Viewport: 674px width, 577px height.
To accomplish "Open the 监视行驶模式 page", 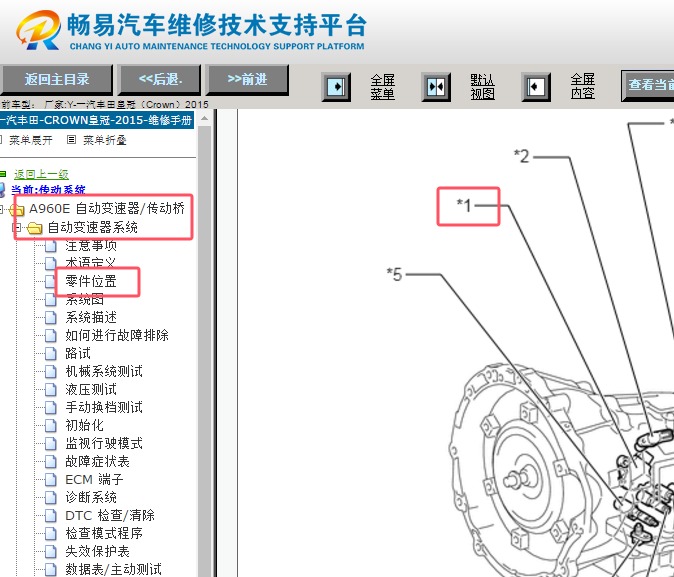I will pos(104,443).
